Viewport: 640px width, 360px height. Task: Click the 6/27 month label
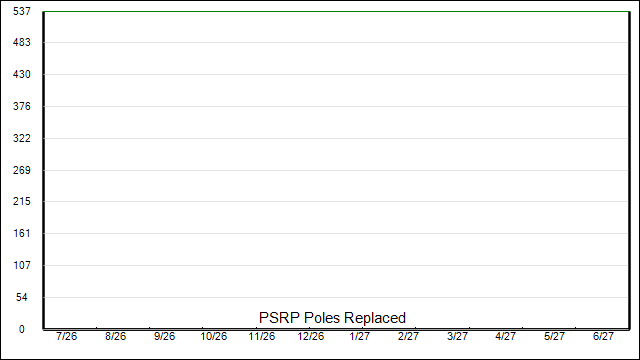click(603, 336)
